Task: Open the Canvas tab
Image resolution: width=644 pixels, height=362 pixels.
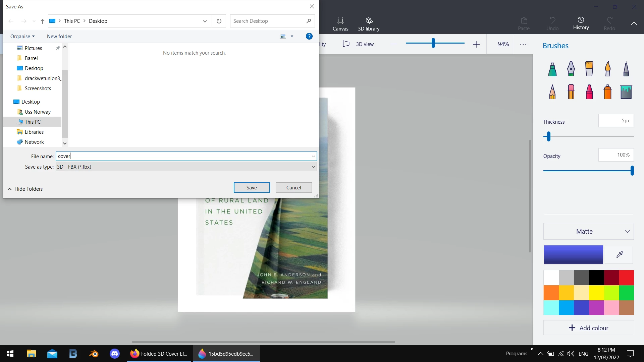Action: (x=340, y=24)
